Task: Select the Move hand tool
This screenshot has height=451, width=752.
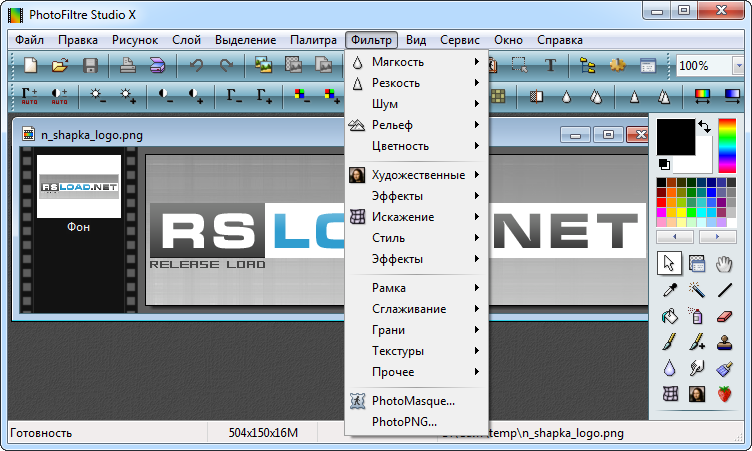Action: coord(724,263)
